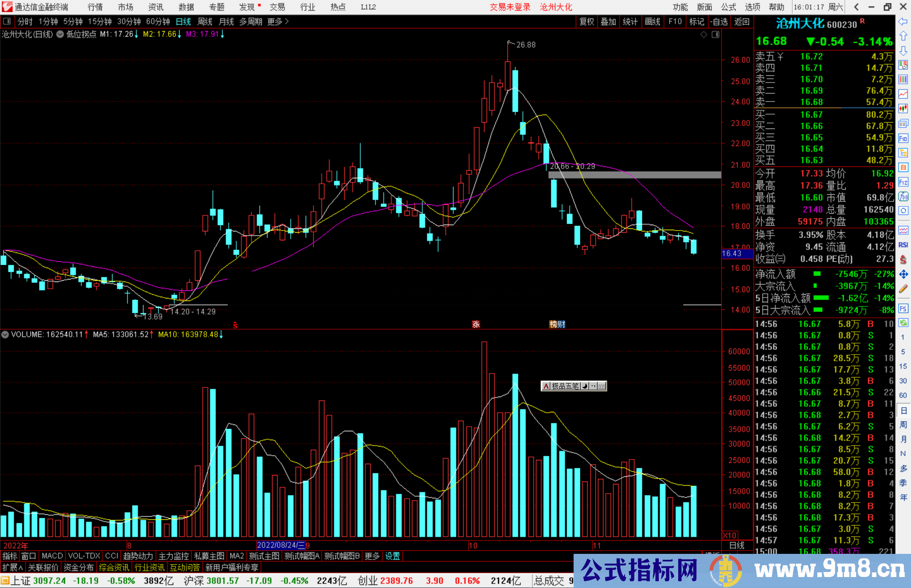This screenshot has width=911, height=588.
Task: Click the up arrow icon in right sidebar
Action: (x=903, y=36)
